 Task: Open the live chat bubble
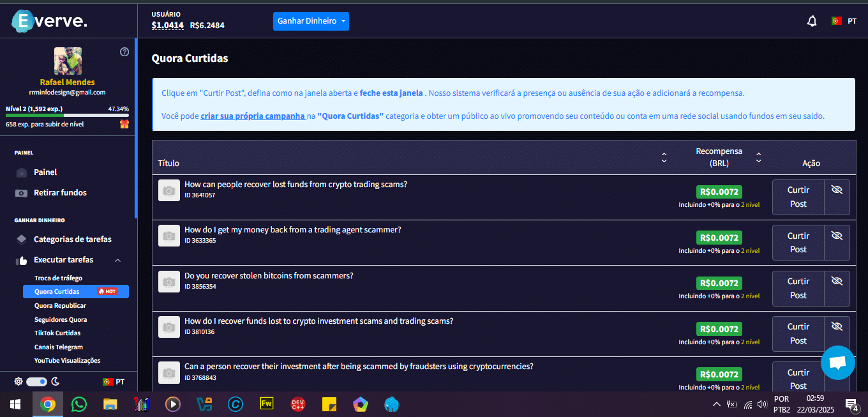(837, 363)
